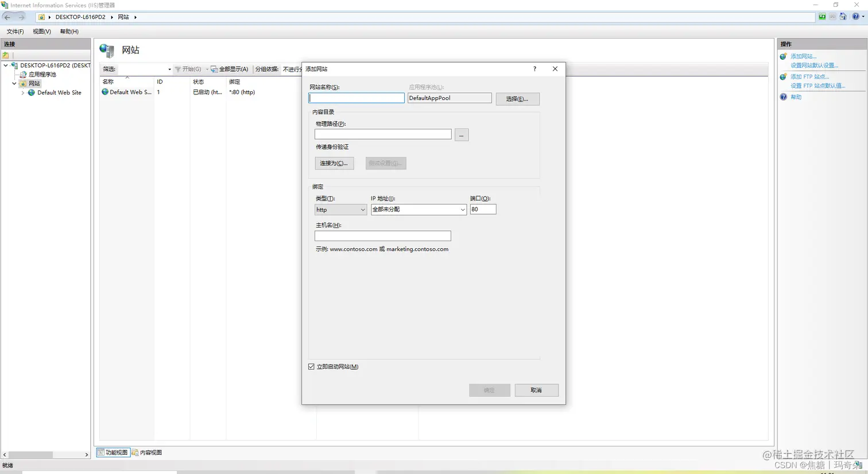Image resolution: width=868 pixels, height=474 pixels.
Task: Click the globe icon beside 添加网站
Action: pos(784,56)
